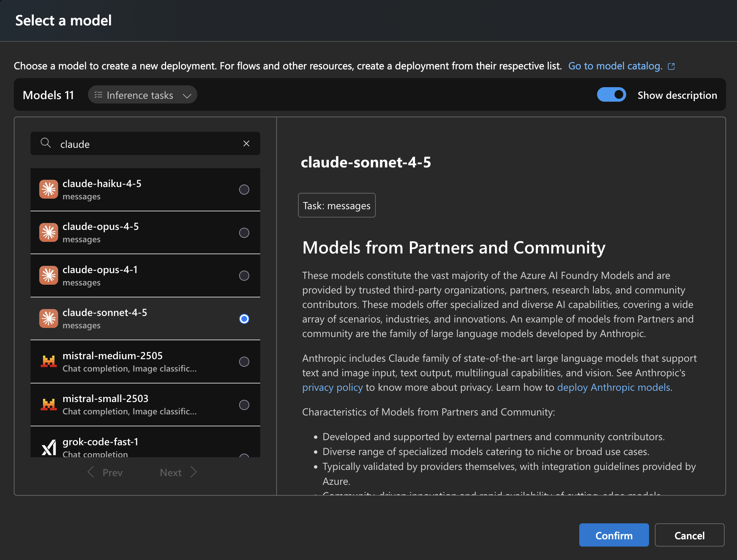Image resolution: width=737 pixels, height=560 pixels.
Task: Open the Inference tasks dropdown
Action: click(x=142, y=95)
